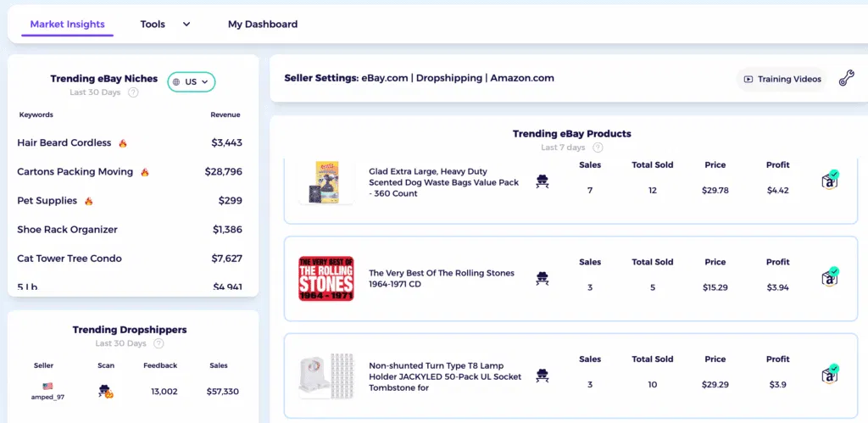Click the Seller Settings label

(x=321, y=78)
